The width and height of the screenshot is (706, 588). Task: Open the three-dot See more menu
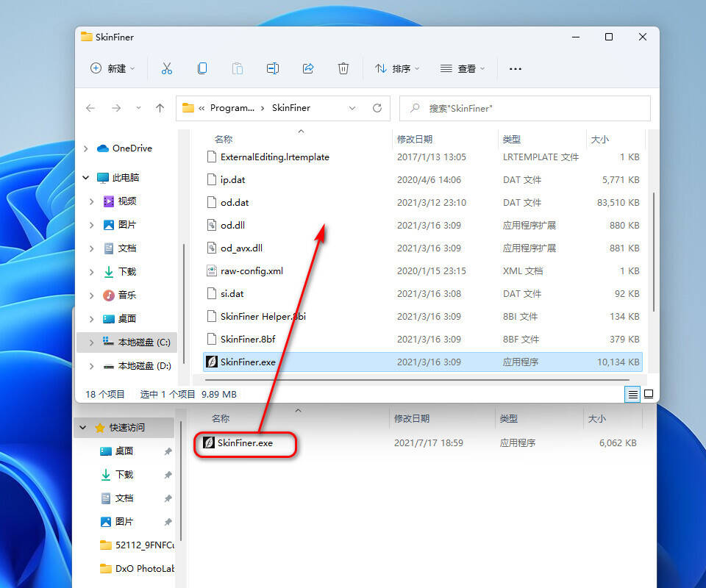tap(515, 68)
